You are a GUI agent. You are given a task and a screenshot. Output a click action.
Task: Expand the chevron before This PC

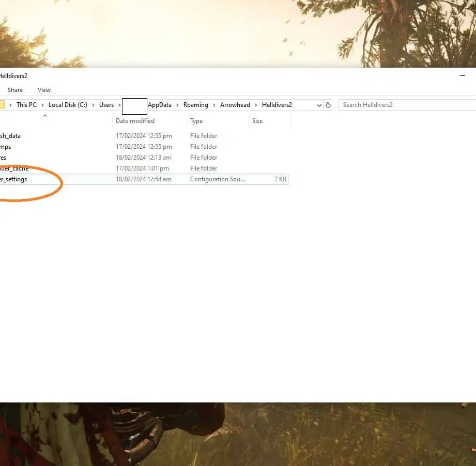pos(11,105)
